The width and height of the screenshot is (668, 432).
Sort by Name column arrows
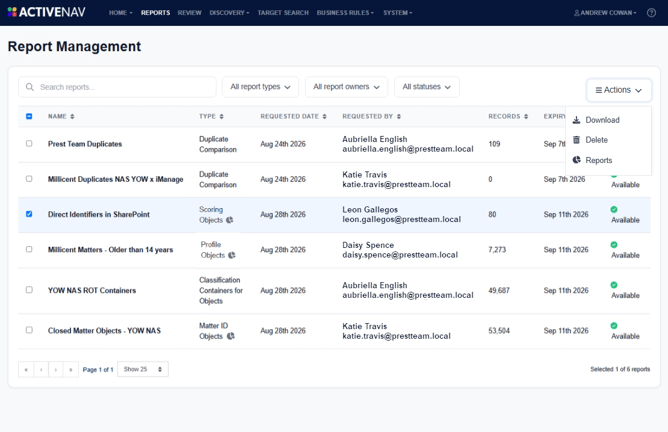click(x=72, y=116)
